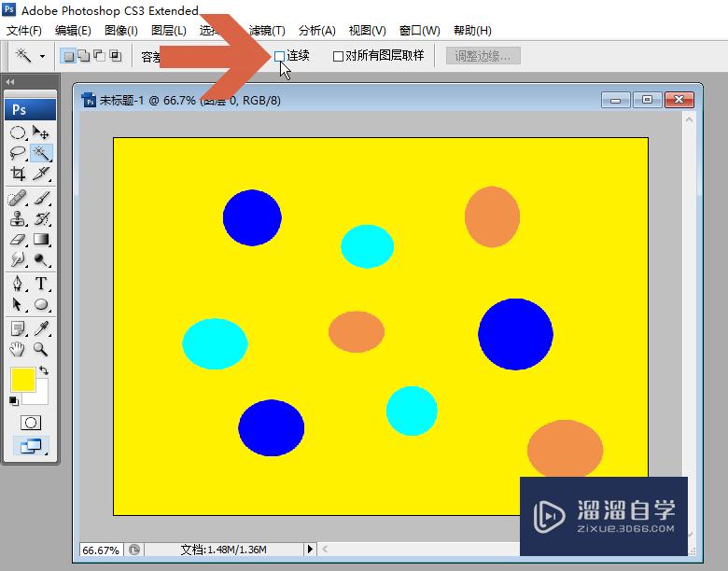The width and height of the screenshot is (728, 571).
Task: Click the white background color swatch
Action: tap(42, 398)
